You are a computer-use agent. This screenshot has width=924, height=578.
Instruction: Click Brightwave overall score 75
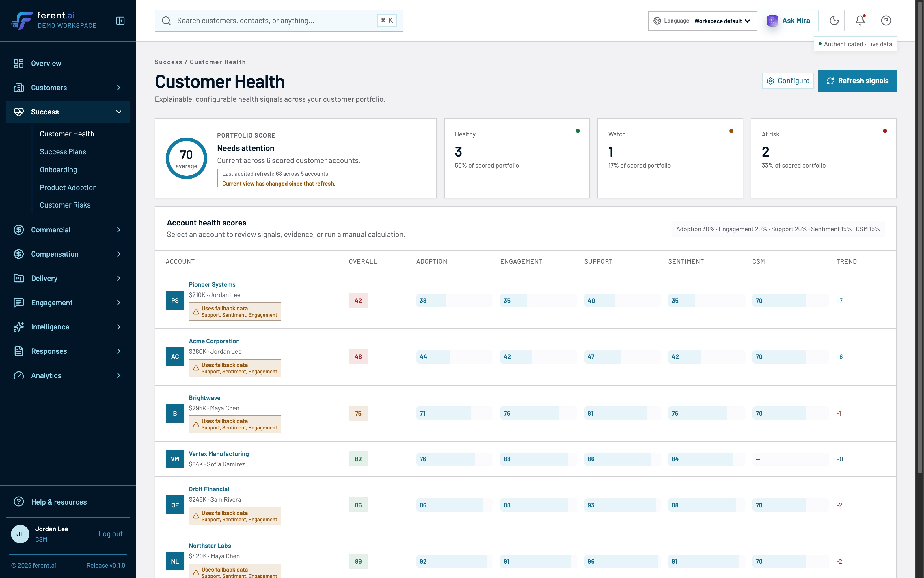click(358, 413)
